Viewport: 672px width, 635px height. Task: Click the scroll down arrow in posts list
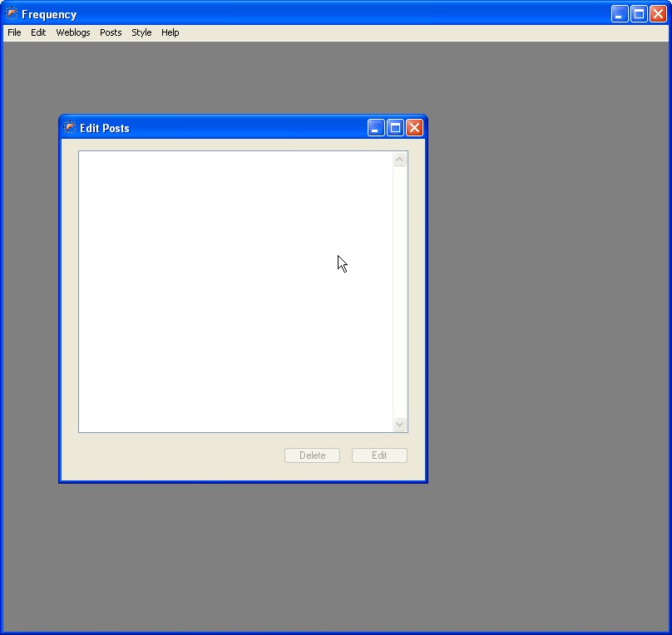point(399,425)
